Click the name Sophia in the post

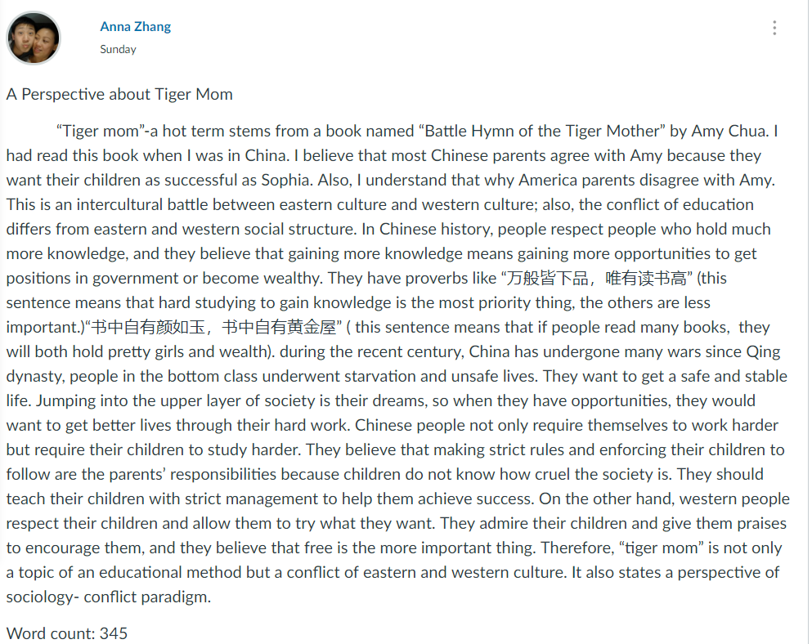point(285,180)
